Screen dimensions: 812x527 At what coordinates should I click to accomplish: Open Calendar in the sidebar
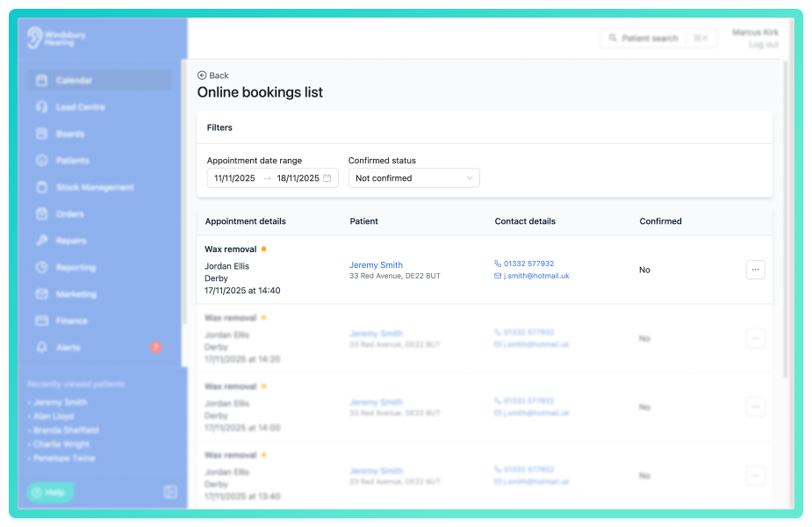tap(99, 80)
